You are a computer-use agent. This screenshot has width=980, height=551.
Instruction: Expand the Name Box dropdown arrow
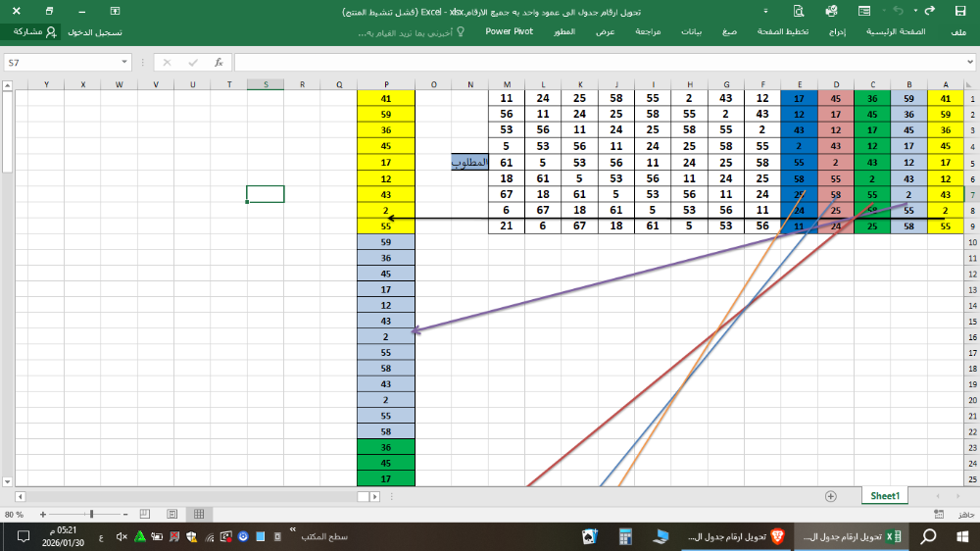pyautogui.click(x=124, y=62)
